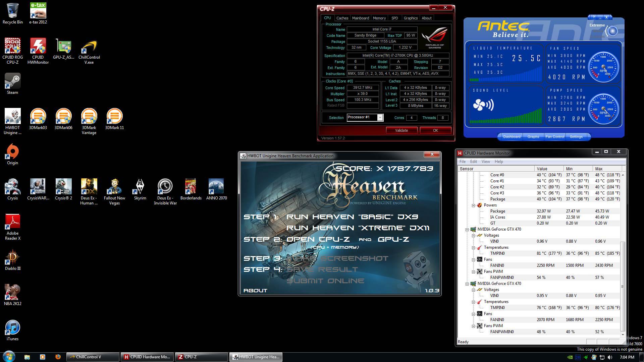The image size is (644, 362).
Task: Switch to the Mainboard tab in CPU-Z
Action: coord(361,18)
